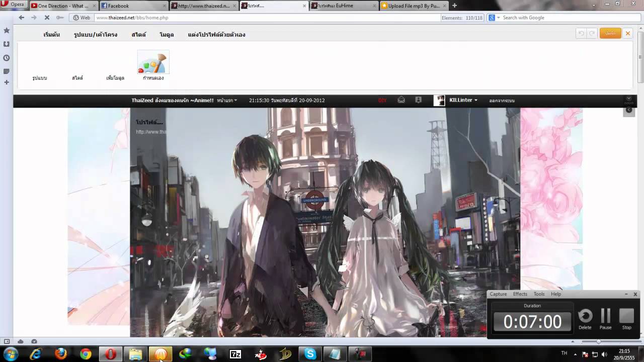Open the Notes panel in the sidebar

pyautogui.click(x=7, y=71)
